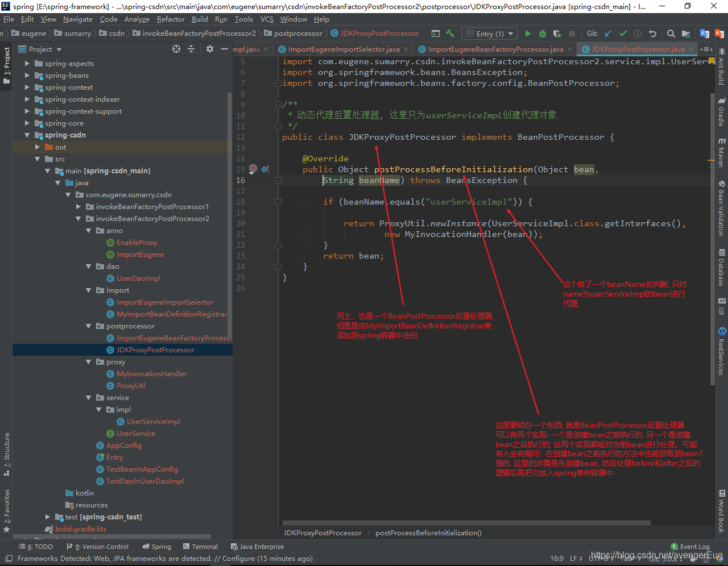The height and width of the screenshot is (566, 728).
Task: Click the Stop process square icon
Action: [x=572, y=34]
